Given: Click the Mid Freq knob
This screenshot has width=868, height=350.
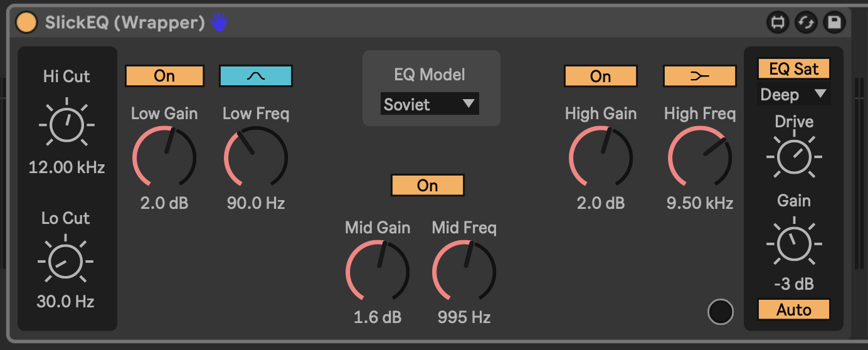Looking at the screenshot, I should [x=464, y=273].
